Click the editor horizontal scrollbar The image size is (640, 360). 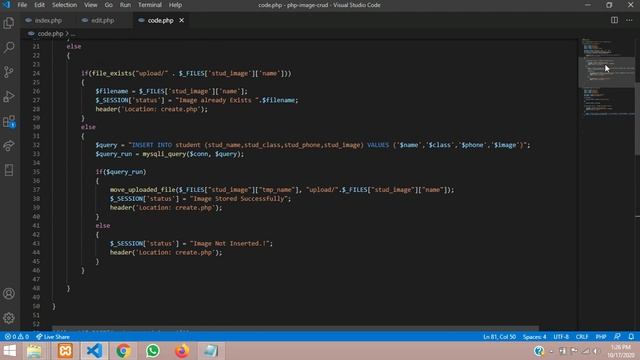click(295, 328)
